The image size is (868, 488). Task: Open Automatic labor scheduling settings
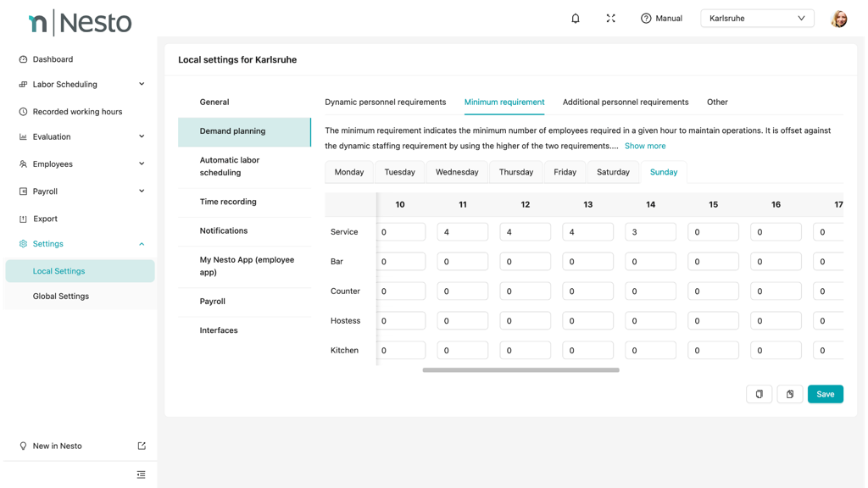point(230,166)
